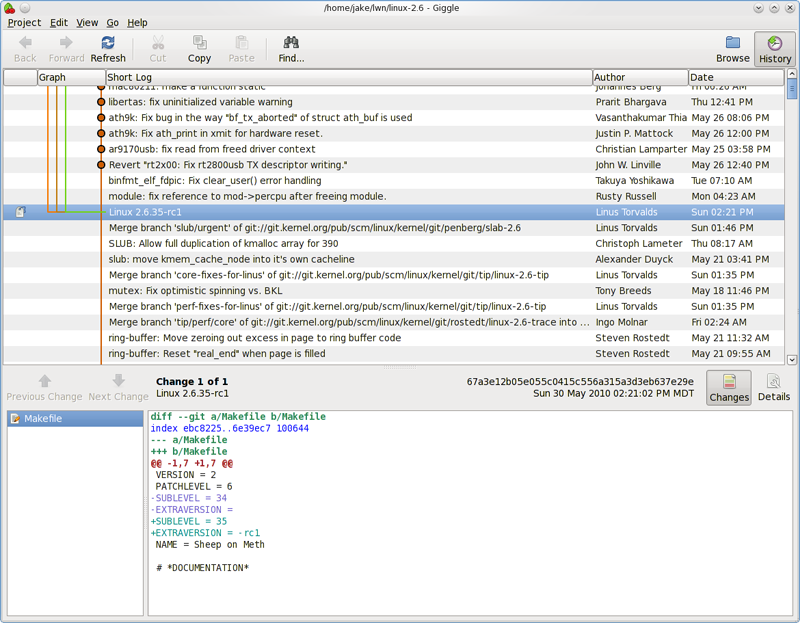
Task: Click the Paste clipboard icon
Action: 241,42
